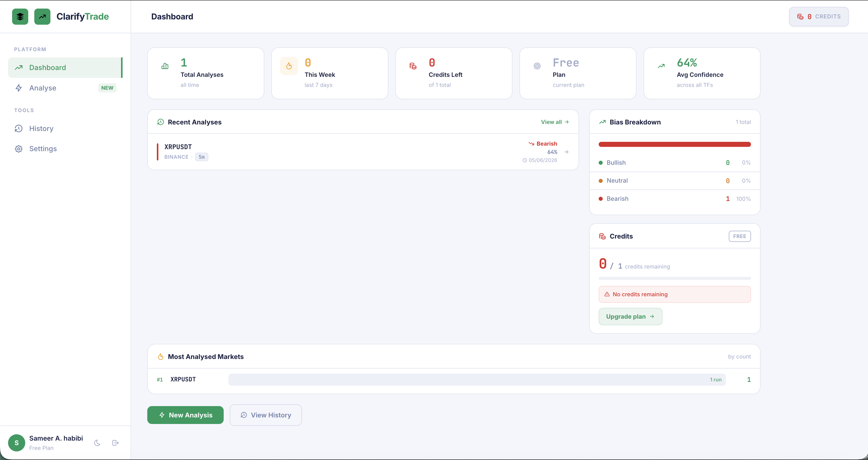The image size is (868, 460).
Task: Click the trending chart logo icon
Action: [x=42, y=16]
